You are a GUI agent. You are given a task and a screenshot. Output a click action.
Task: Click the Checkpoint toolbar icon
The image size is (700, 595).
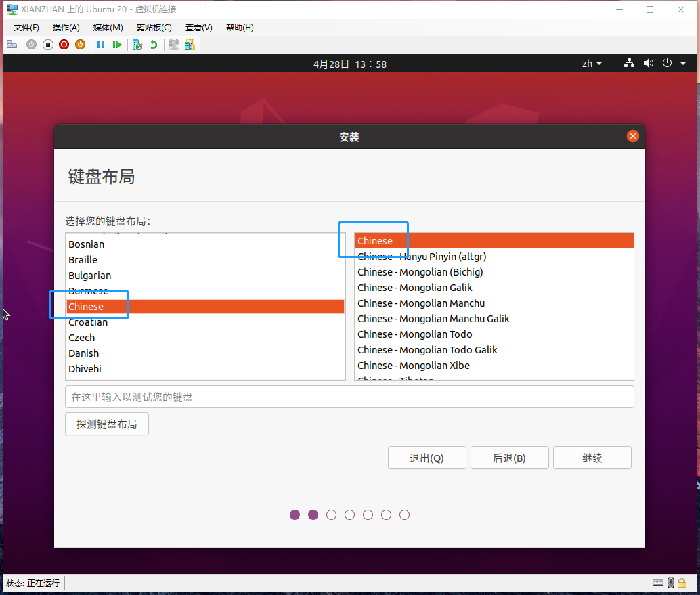(137, 44)
